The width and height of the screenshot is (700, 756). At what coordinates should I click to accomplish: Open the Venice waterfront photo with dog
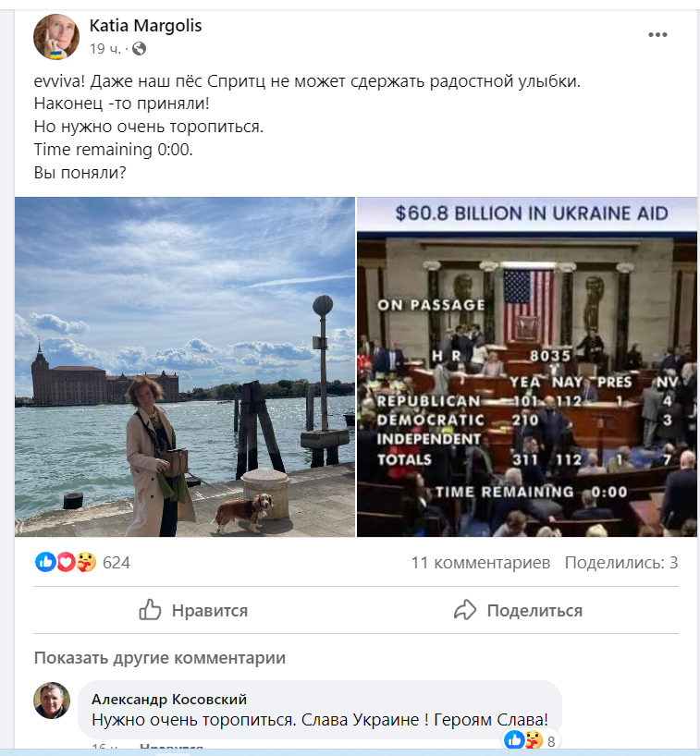tap(185, 366)
